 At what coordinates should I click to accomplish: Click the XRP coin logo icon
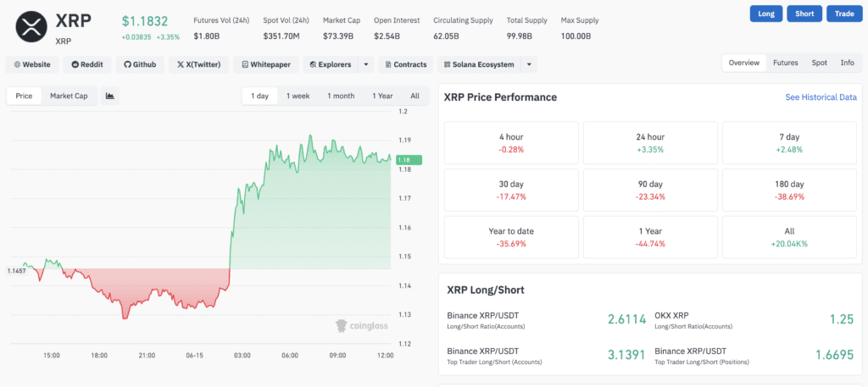point(32,26)
